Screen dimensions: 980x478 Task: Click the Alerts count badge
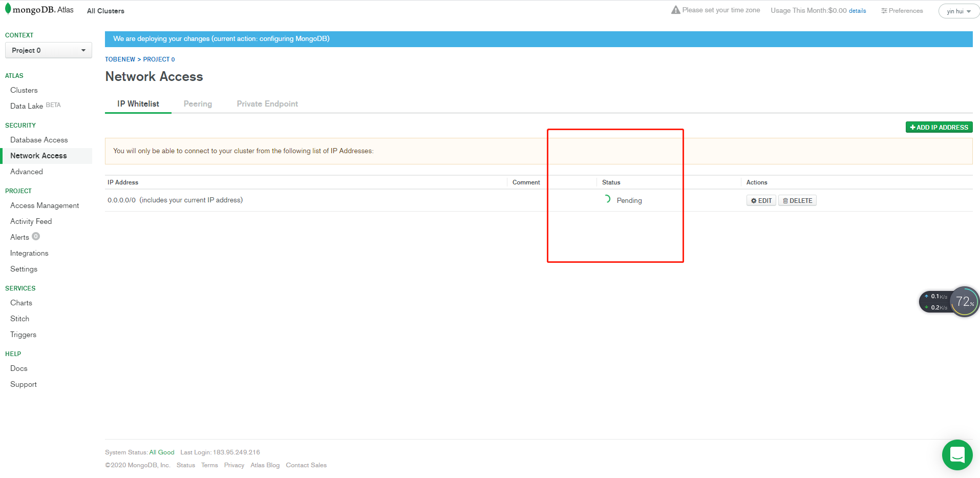(36, 236)
